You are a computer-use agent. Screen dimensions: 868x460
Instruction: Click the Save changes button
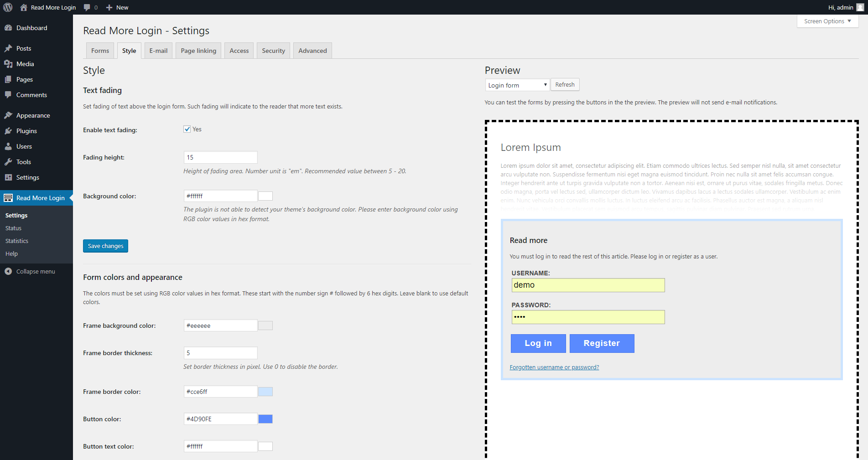point(105,246)
